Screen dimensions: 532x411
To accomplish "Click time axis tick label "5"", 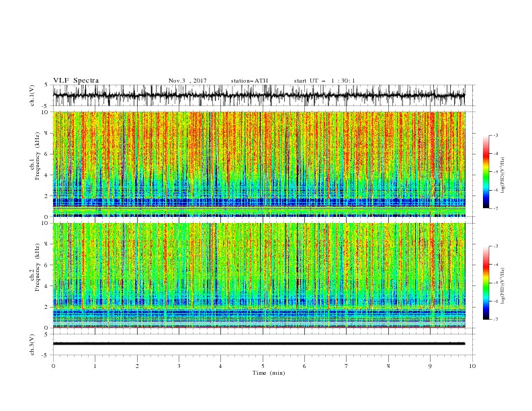I will 263,366.
